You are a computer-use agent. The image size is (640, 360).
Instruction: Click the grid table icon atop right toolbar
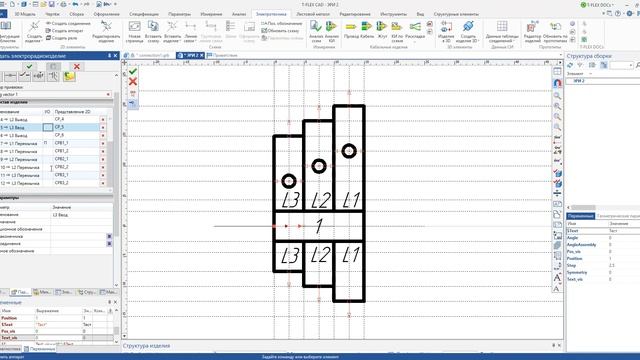click(x=557, y=71)
